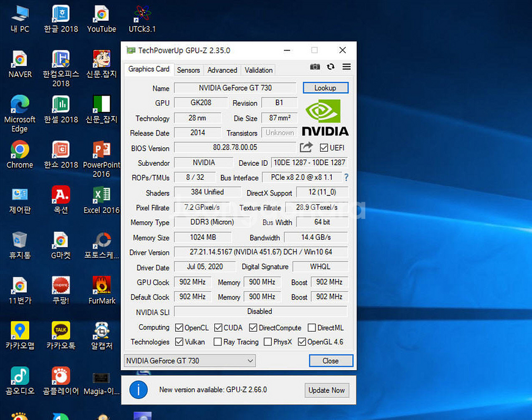Viewport: 532px width, 420px height.
Task: Click the NVIDIA SLI Disabled field
Action: pos(261,311)
